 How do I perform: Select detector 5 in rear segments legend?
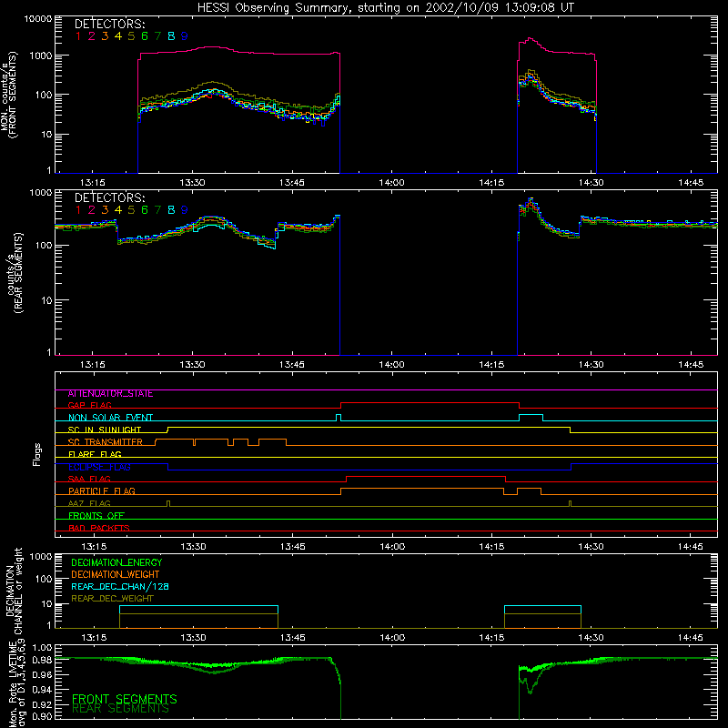[131, 210]
